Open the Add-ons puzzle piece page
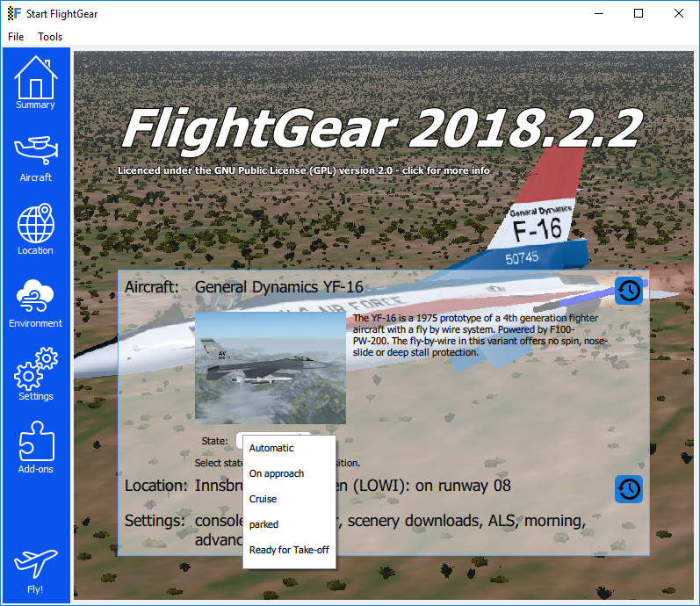Viewport: 700px width, 606px height. (x=36, y=447)
